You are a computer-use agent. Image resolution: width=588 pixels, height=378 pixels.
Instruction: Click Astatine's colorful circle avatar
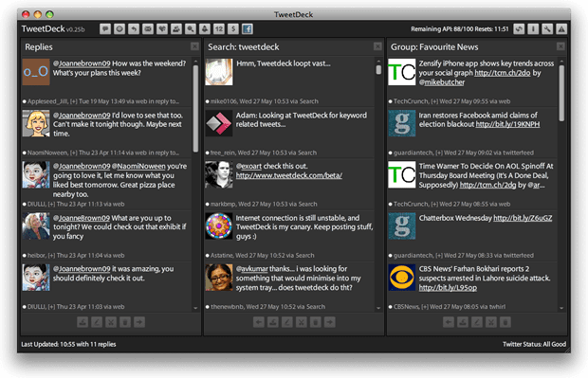(219, 225)
